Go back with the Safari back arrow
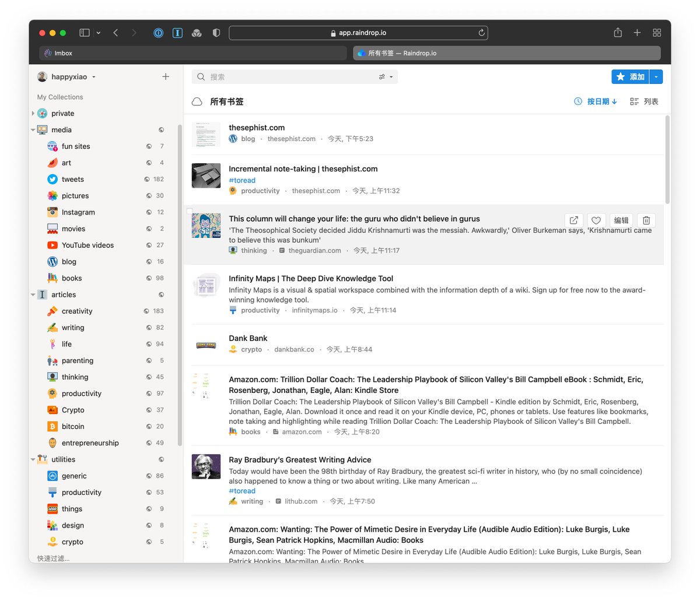This screenshot has width=700, height=601. click(x=116, y=33)
